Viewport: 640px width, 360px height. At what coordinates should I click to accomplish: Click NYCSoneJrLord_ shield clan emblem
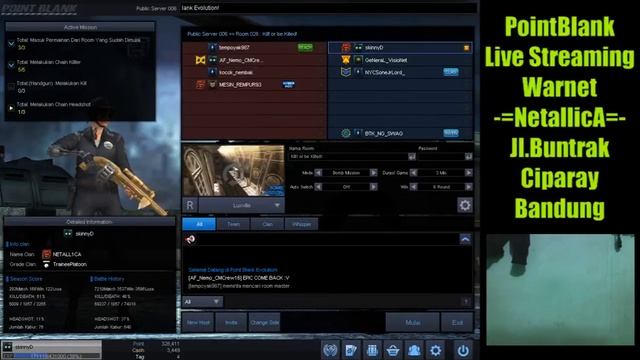coord(346,72)
